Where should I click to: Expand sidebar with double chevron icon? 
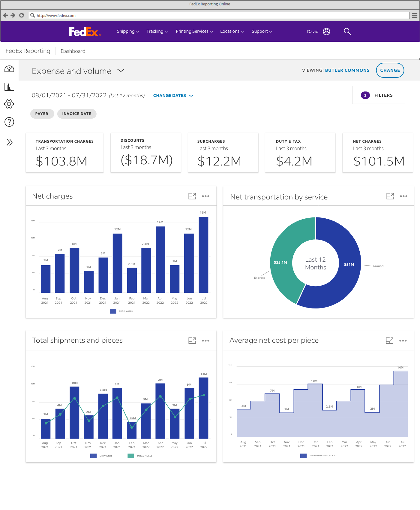coord(10,142)
